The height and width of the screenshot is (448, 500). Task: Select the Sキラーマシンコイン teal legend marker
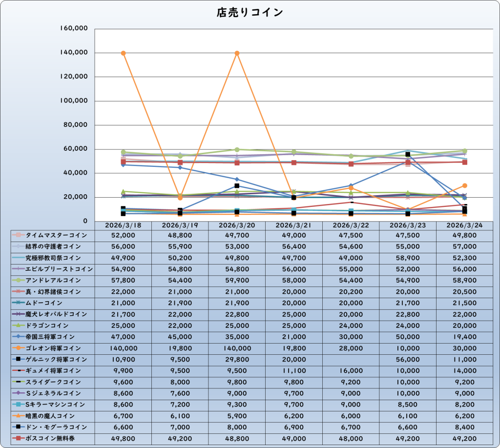point(18,405)
